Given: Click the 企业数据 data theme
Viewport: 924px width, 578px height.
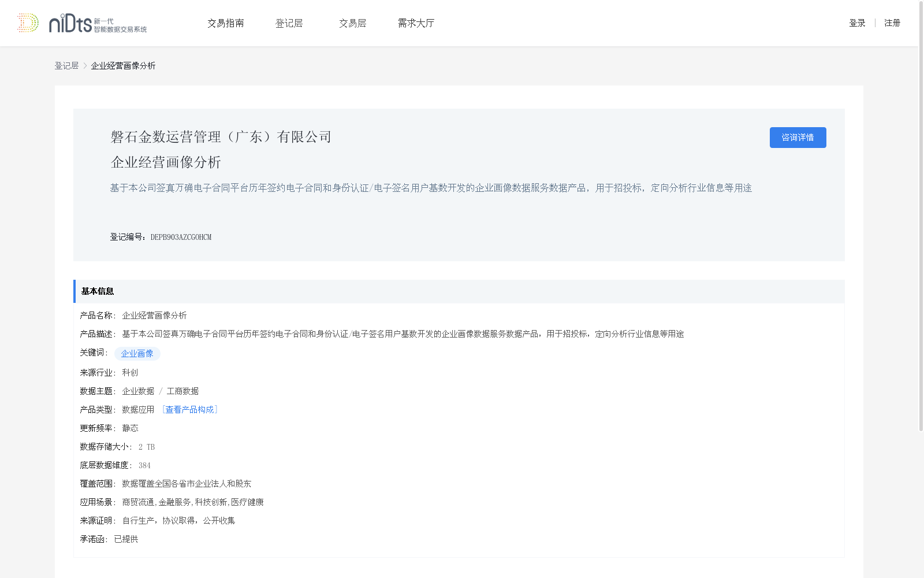Looking at the screenshot, I should point(138,391).
